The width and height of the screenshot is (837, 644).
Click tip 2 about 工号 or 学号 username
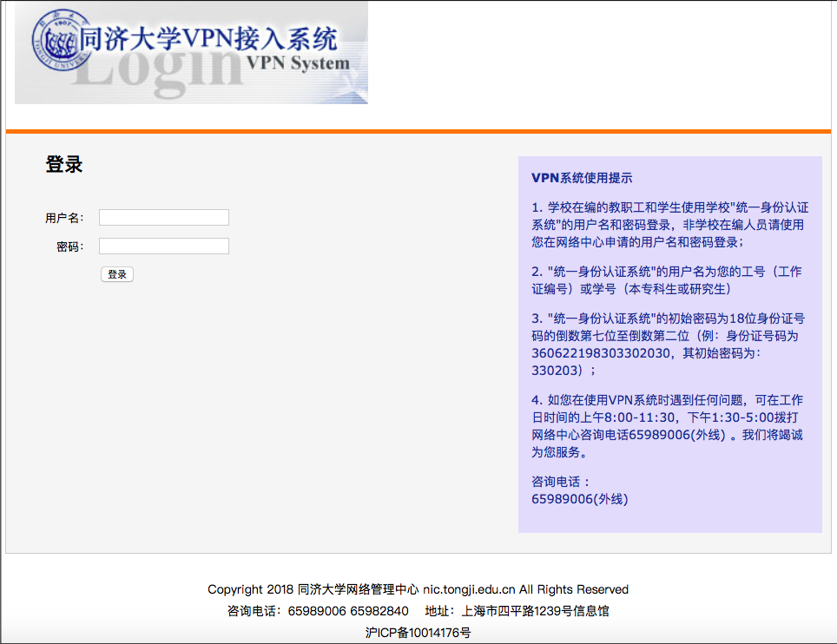666,280
